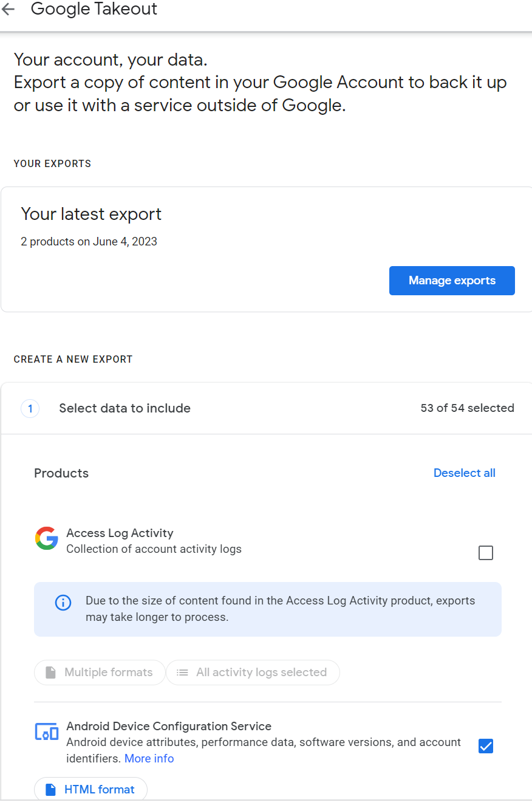Click the 'Products' heading

[x=61, y=473]
